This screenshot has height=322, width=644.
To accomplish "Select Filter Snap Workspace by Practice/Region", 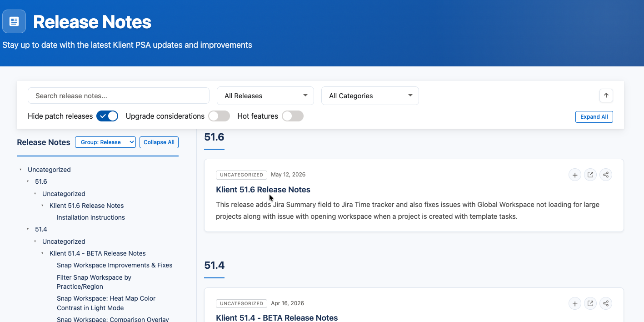I will 94,282.
